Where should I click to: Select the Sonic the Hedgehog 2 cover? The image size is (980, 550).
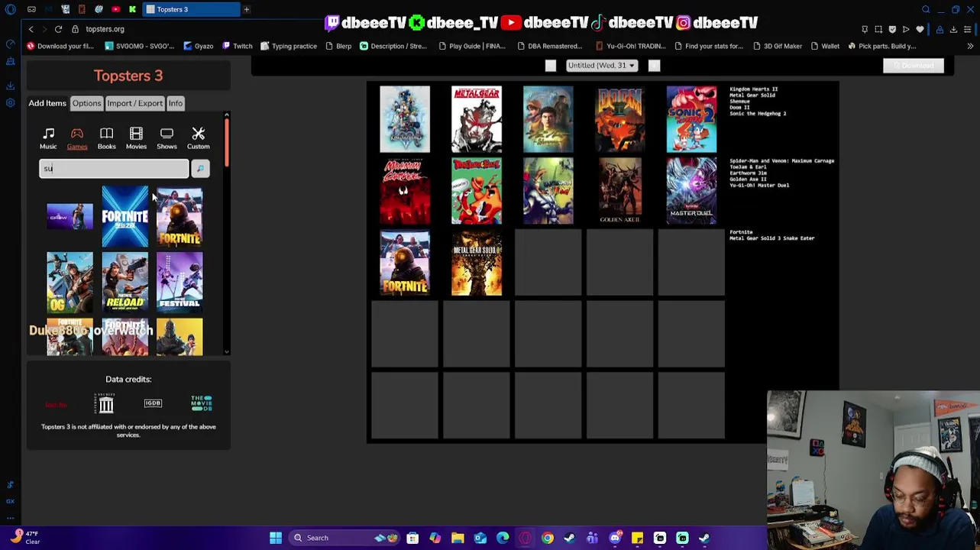pyautogui.click(x=691, y=119)
